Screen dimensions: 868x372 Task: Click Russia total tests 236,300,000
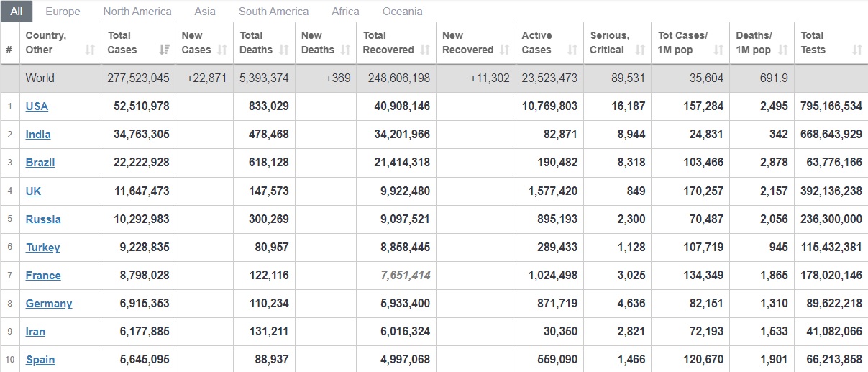pos(831,219)
